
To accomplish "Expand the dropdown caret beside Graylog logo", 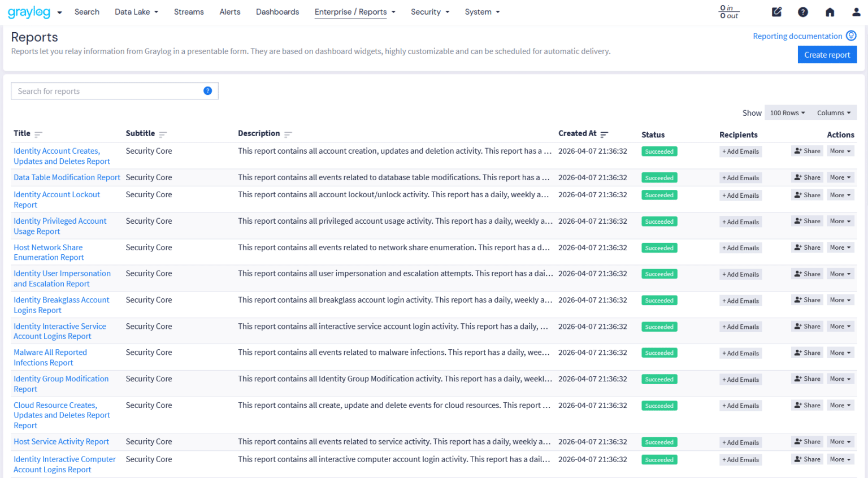I will pyautogui.click(x=59, y=12).
